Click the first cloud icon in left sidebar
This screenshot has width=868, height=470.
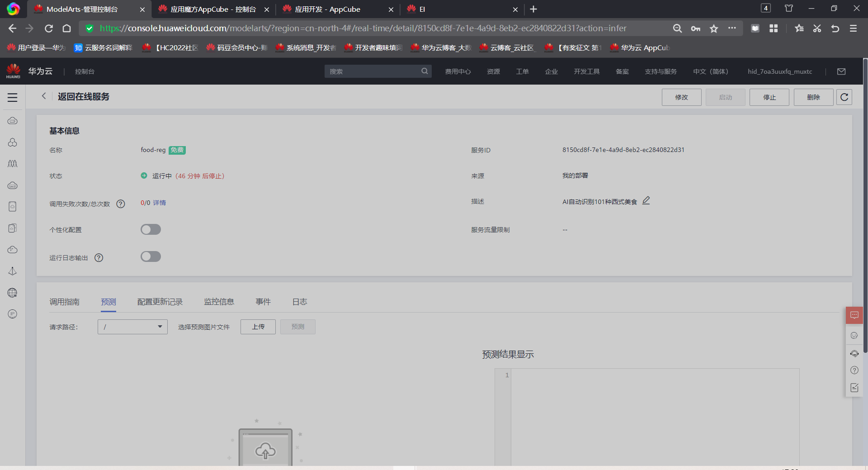coord(13,121)
